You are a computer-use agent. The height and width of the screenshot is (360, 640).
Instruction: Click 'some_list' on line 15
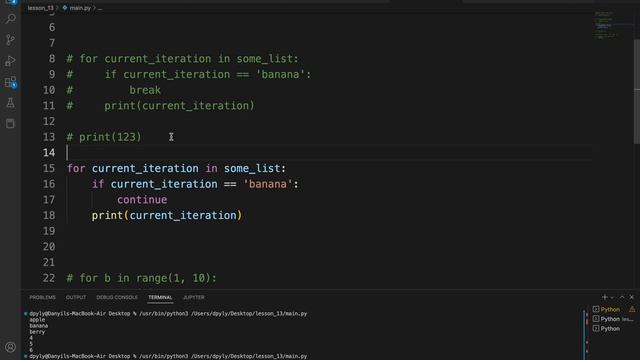[x=252, y=168]
